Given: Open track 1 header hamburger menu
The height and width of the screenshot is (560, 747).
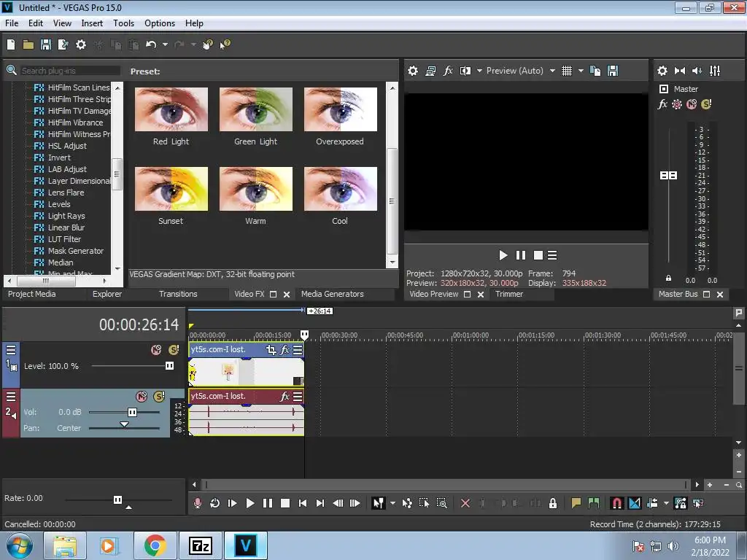Looking at the screenshot, I should [11, 350].
